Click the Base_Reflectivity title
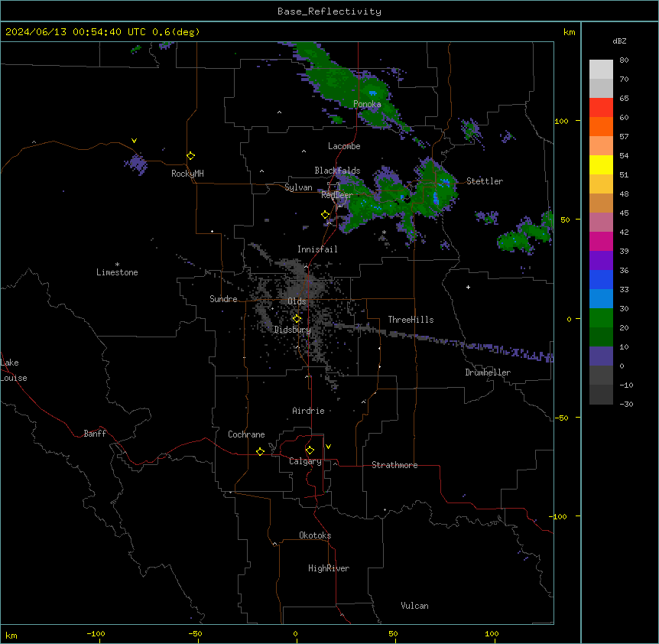The height and width of the screenshot is (644, 659). tap(329, 11)
